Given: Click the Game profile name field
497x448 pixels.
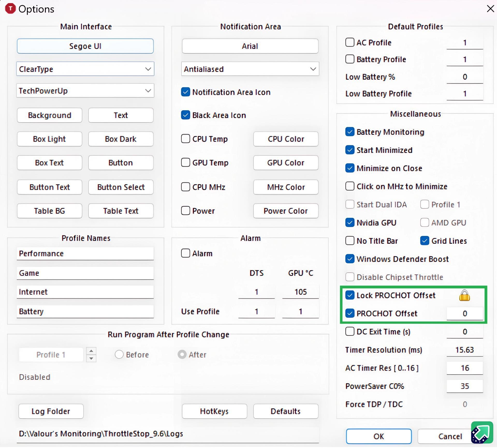Looking at the screenshot, I should pos(85,273).
